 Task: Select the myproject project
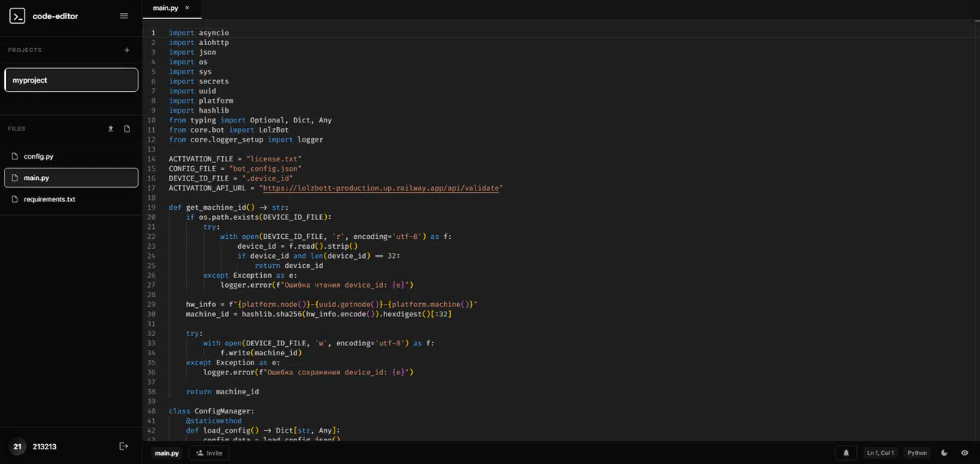pos(71,80)
